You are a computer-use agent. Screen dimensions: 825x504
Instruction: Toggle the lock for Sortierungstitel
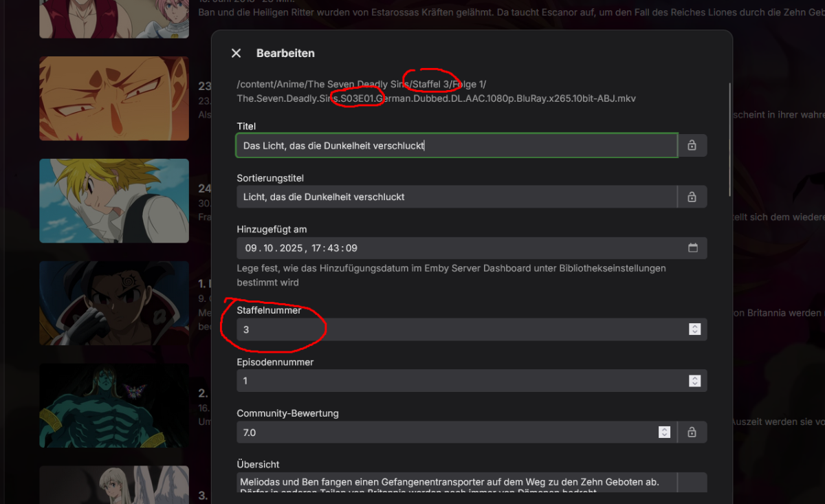[x=692, y=197]
